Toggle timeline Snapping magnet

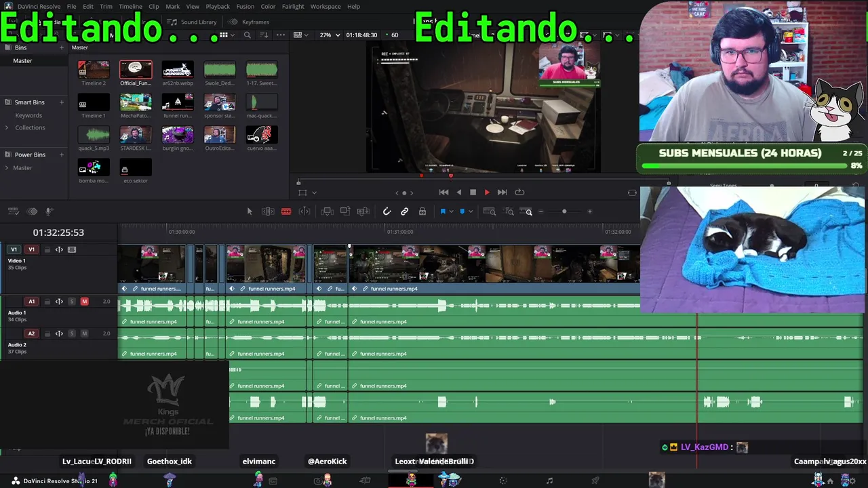pos(387,211)
